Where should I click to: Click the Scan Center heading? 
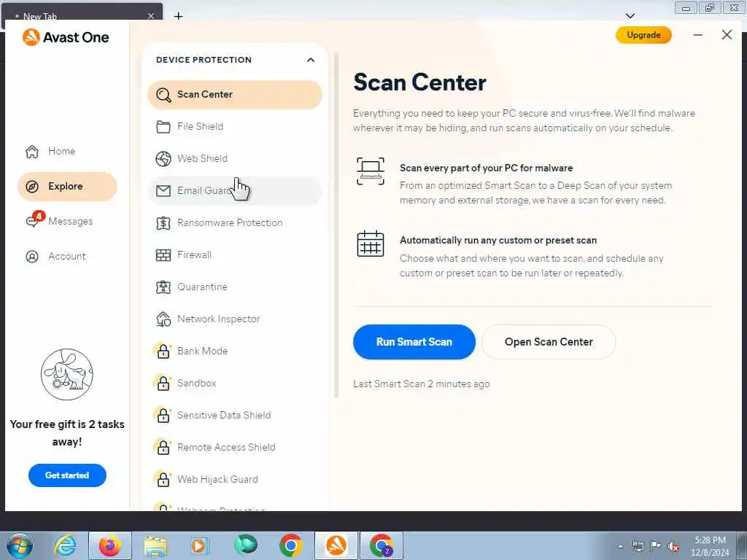click(x=419, y=82)
